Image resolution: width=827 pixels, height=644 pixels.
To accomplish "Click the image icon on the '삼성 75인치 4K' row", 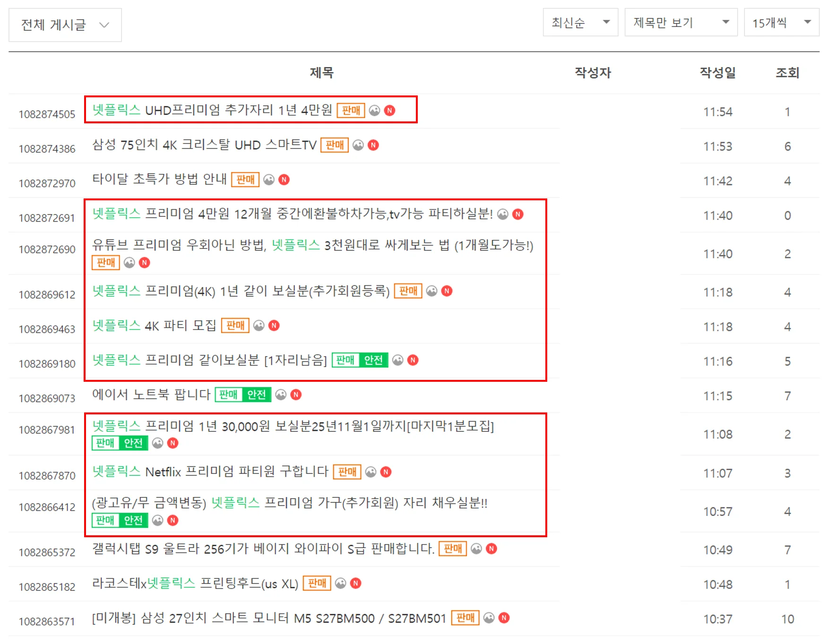I will (x=358, y=145).
